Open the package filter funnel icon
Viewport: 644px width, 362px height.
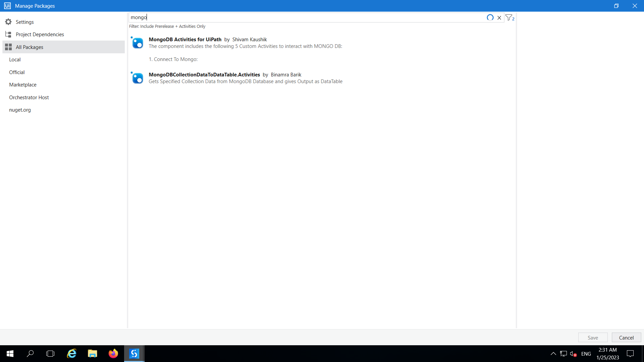[x=509, y=17]
